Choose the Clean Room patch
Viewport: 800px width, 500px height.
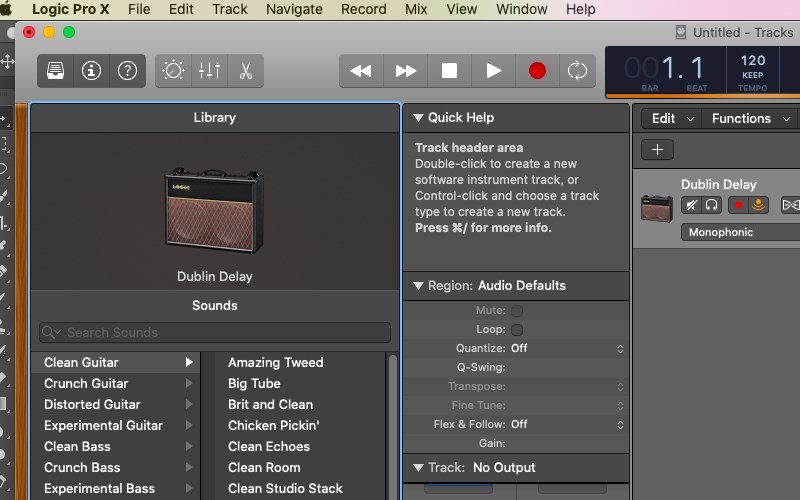pos(264,467)
